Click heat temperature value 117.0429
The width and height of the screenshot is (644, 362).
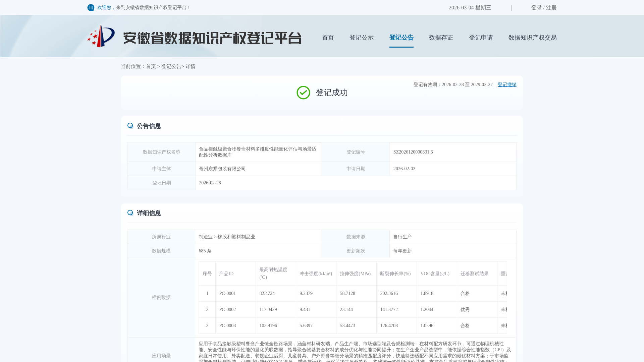(268, 310)
